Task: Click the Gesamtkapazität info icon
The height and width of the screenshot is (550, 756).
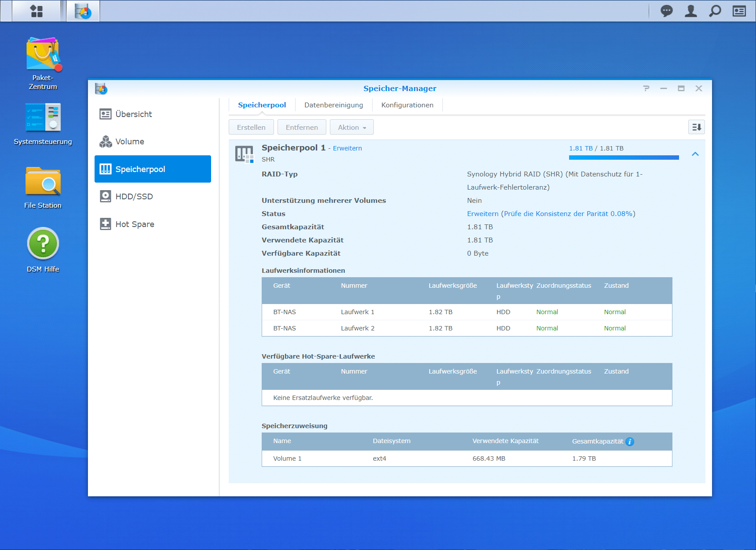Action: point(630,442)
